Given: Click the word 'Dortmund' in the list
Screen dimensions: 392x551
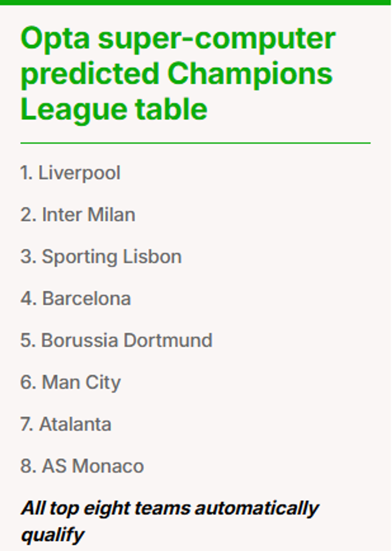Looking at the screenshot, I should click(168, 340).
